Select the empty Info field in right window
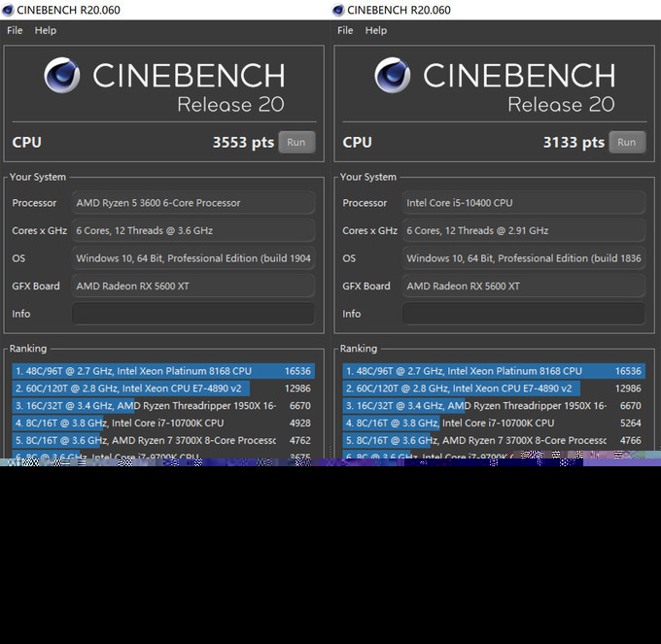661x644 pixels. 524,314
